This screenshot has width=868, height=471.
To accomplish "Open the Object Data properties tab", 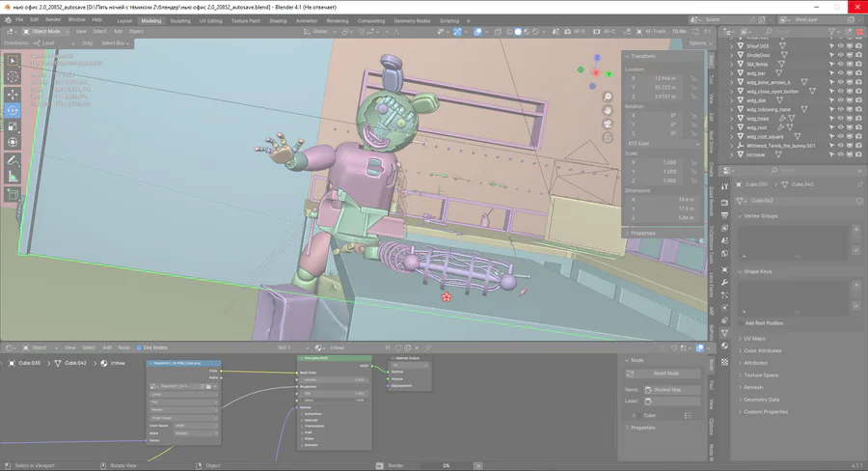I will [724, 332].
